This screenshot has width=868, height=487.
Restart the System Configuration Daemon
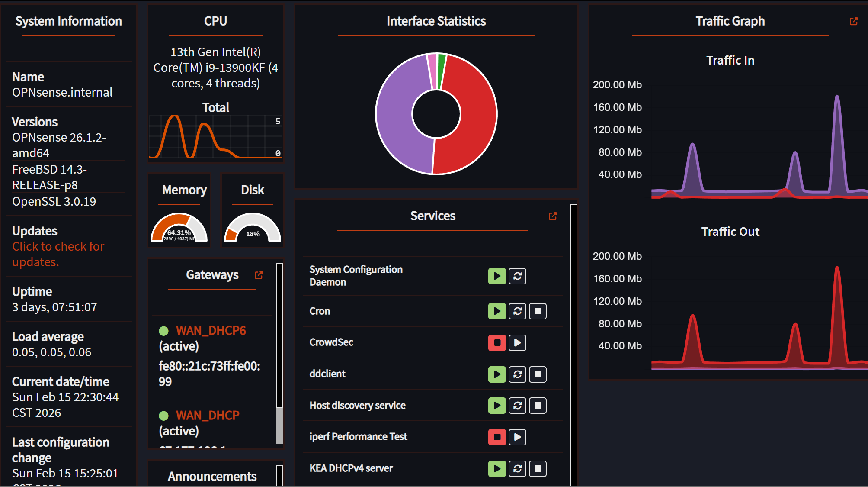click(517, 276)
